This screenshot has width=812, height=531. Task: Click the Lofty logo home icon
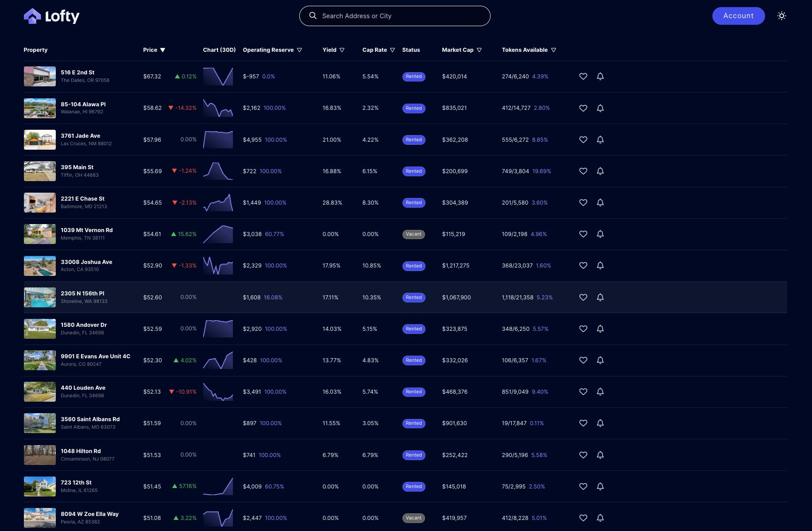(x=32, y=16)
